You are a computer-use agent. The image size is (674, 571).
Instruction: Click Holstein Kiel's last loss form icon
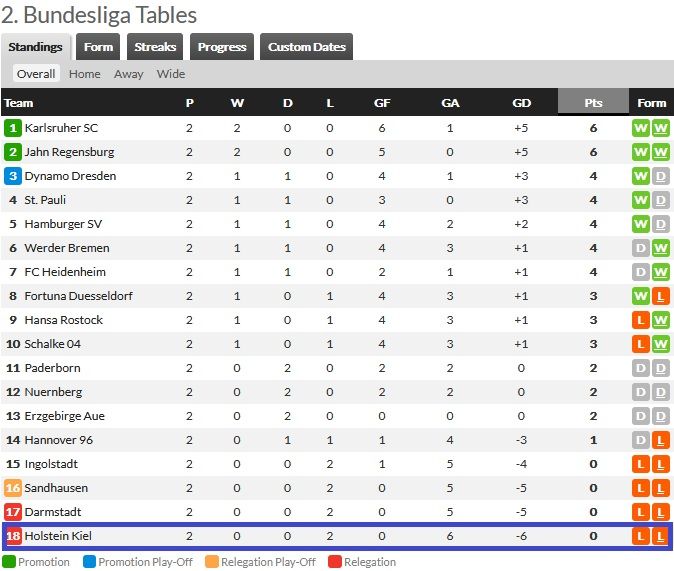(x=660, y=536)
